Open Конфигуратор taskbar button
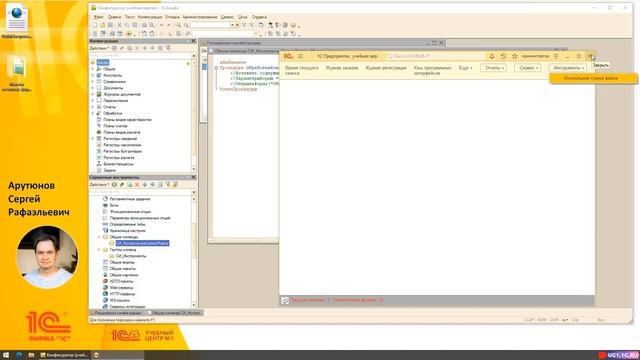 point(64,355)
